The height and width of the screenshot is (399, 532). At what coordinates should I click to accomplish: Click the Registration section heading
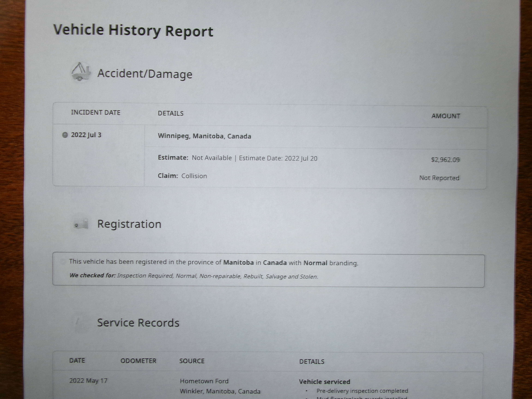click(129, 224)
